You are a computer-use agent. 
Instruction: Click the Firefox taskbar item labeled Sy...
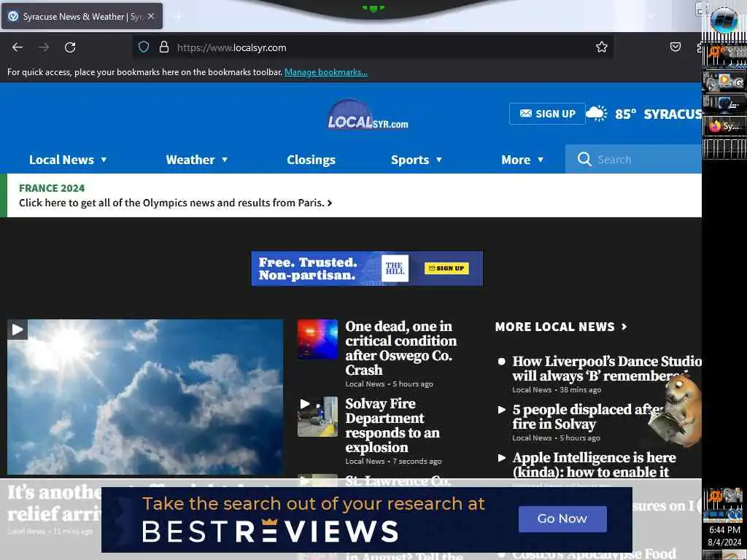pyautogui.click(x=724, y=126)
